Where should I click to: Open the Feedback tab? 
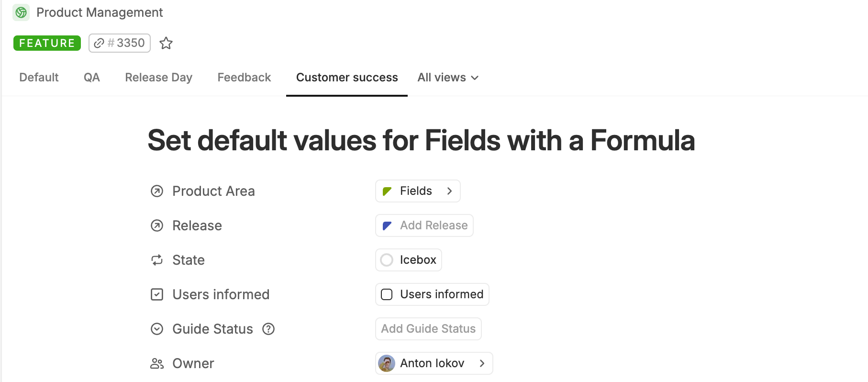coord(244,78)
